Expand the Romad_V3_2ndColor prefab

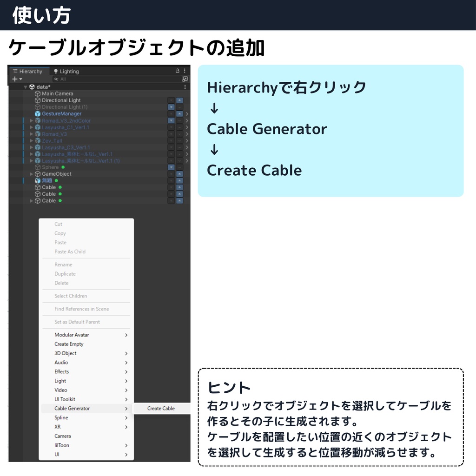31,120
